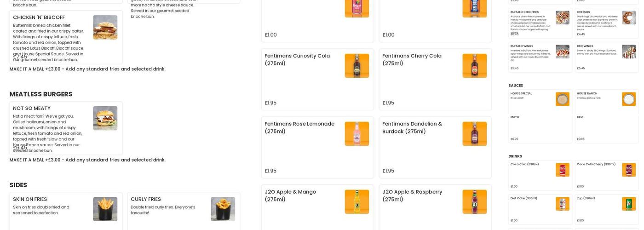Viewport: 644px width, 230px height.
Task: Open the Curly Fries item image
Action: pos(223,209)
